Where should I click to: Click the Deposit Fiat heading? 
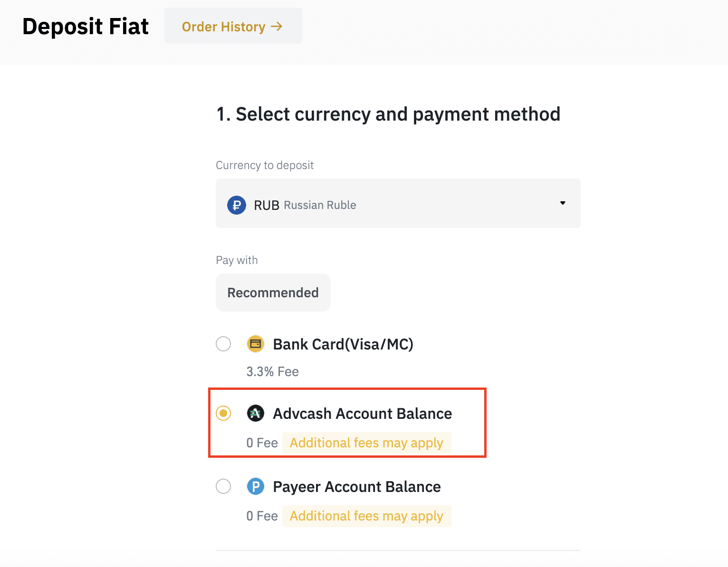click(86, 27)
